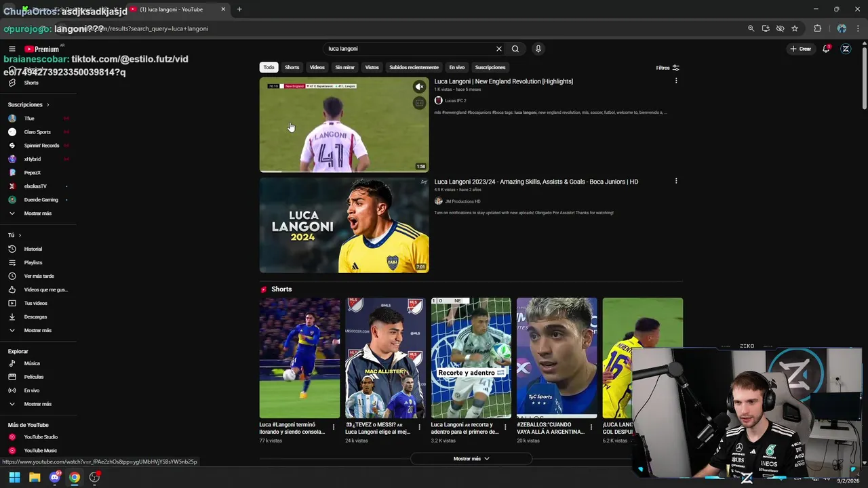
Task: Expand subscriptions list with Mostrar más
Action: click(38, 213)
